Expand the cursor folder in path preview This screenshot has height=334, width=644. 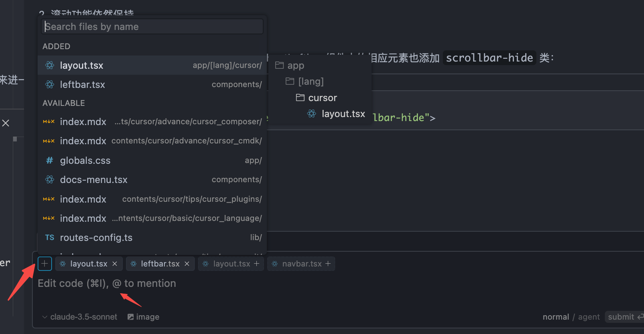tap(322, 98)
